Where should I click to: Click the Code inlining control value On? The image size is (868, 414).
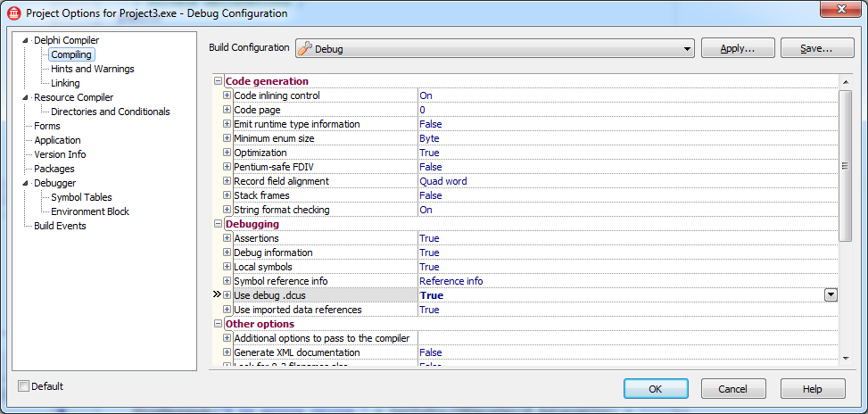(x=426, y=95)
